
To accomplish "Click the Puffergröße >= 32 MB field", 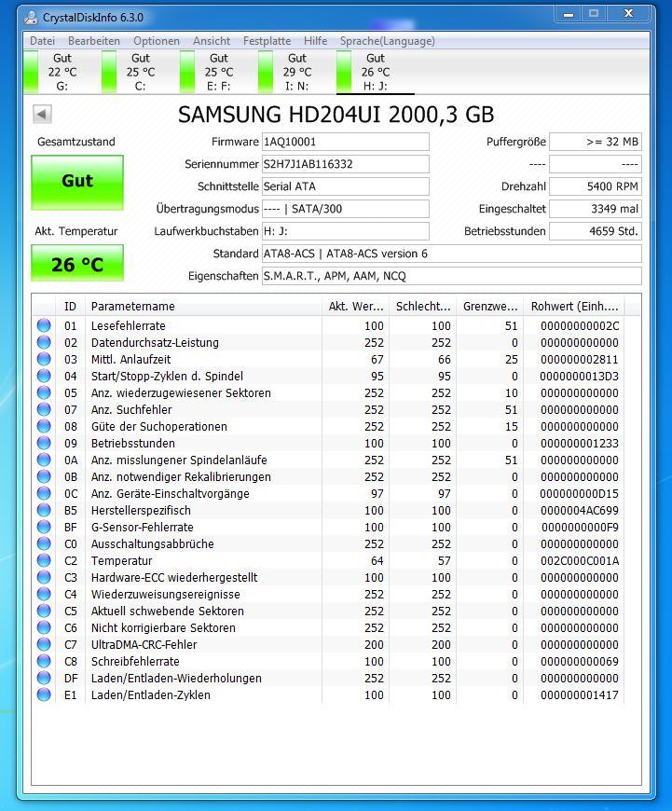I will [596, 142].
